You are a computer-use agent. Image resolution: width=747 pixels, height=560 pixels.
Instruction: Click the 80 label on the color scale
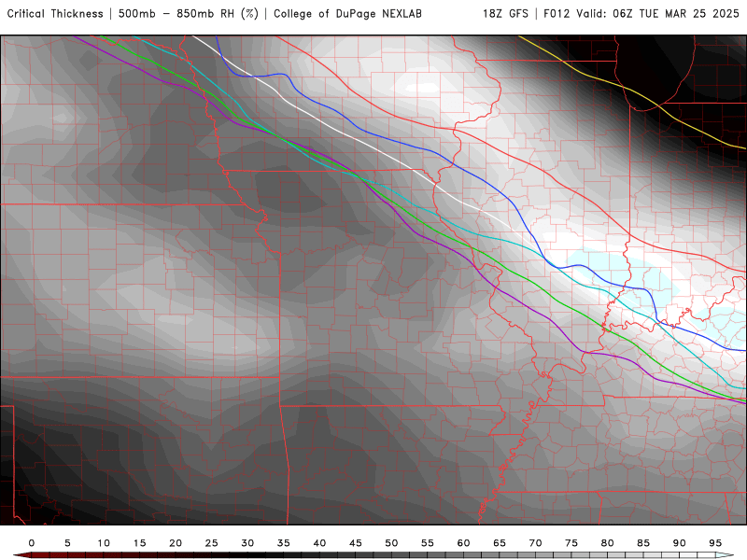[x=608, y=543]
